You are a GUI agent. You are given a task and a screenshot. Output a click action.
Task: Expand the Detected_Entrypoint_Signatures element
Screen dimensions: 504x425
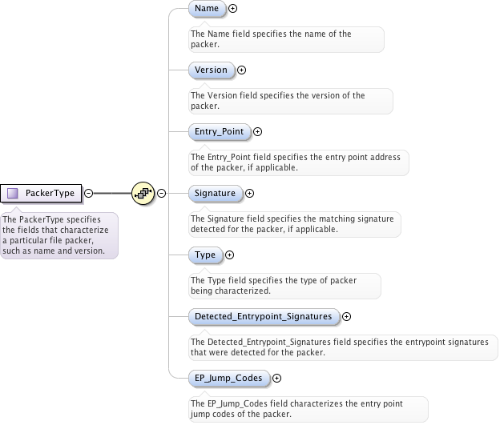pos(346,316)
